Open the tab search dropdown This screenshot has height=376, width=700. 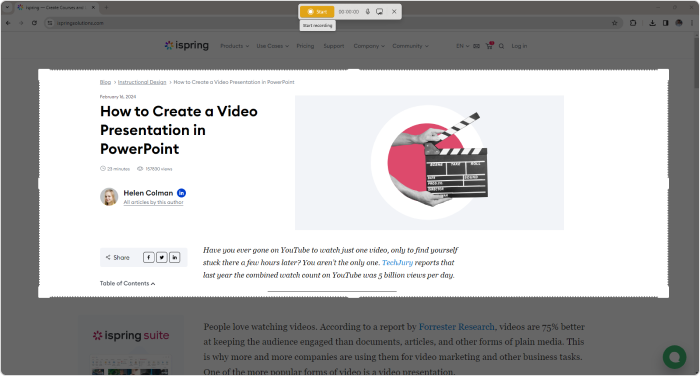click(x=7, y=8)
